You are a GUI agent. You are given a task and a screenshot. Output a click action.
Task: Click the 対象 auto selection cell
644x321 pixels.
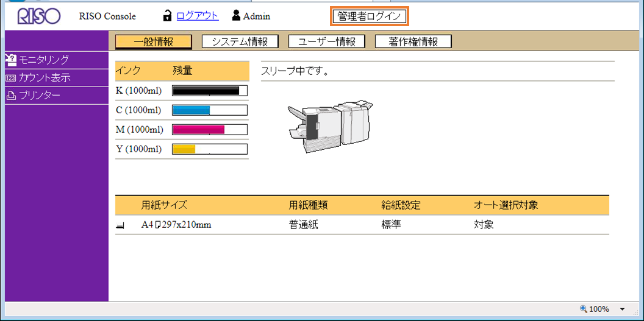[x=484, y=225]
